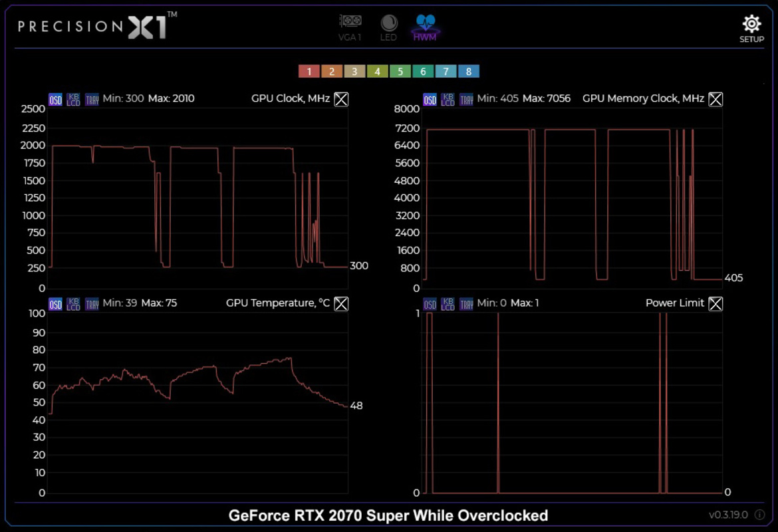
Task: Click the current 48 temperature reading
Action: (356, 406)
